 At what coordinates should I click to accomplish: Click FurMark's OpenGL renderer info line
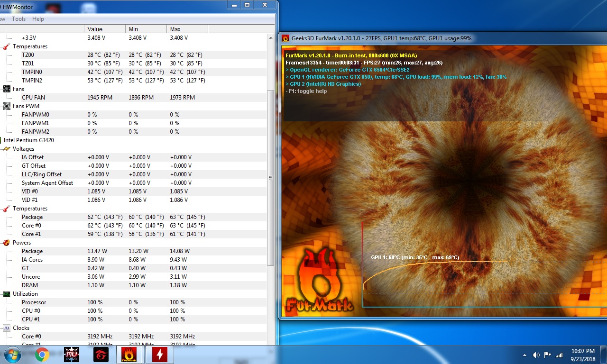point(348,70)
